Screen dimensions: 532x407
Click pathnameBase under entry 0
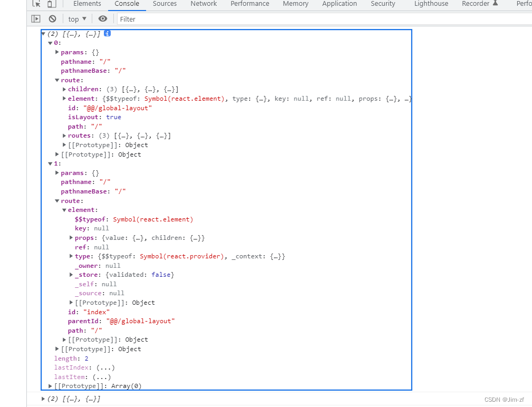pos(93,71)
